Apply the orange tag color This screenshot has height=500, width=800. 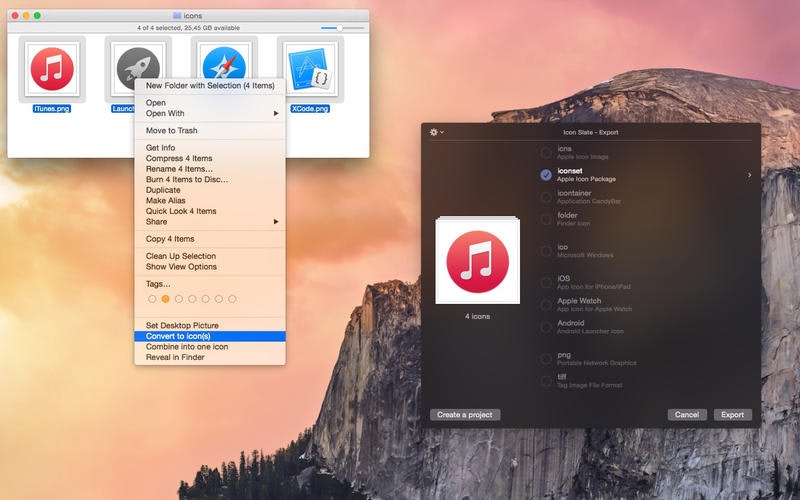tap(165, 299)
